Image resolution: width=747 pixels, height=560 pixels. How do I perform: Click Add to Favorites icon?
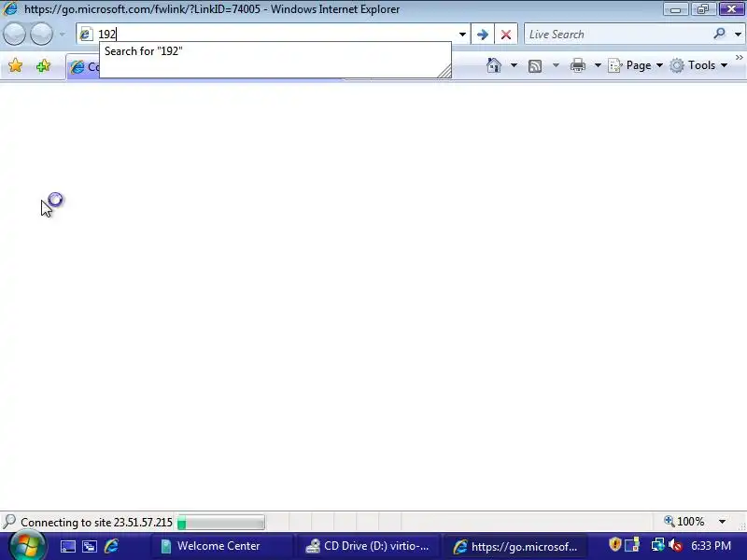43,65
